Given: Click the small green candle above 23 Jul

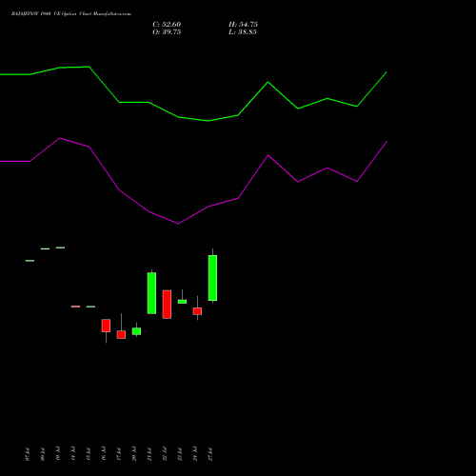Looking at the screenshot, I should pos(182,302).
